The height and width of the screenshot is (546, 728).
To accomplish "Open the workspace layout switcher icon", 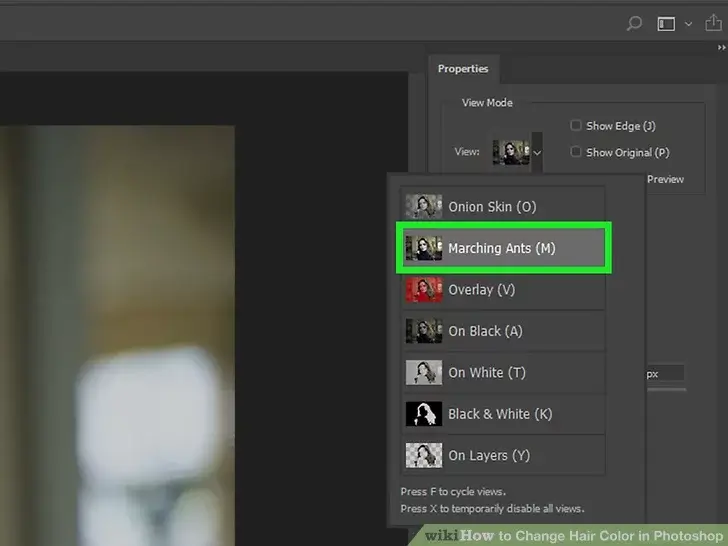I will (666, 24).
